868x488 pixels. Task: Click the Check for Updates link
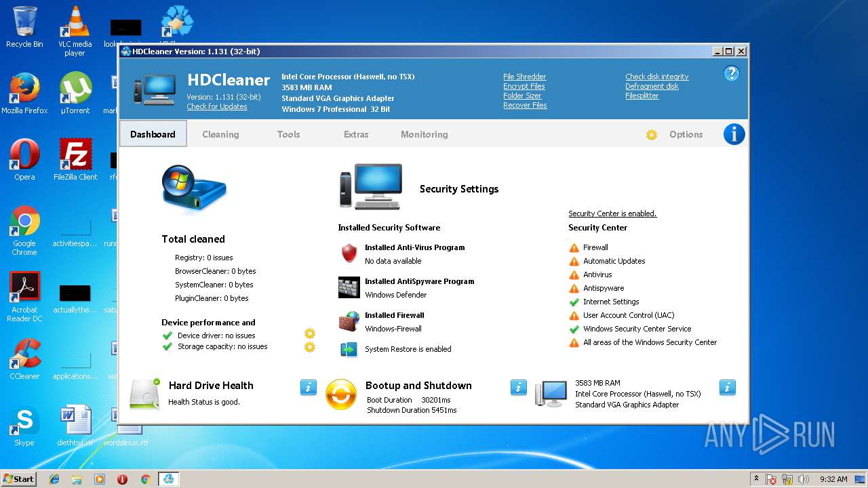[x=217, y=107]
